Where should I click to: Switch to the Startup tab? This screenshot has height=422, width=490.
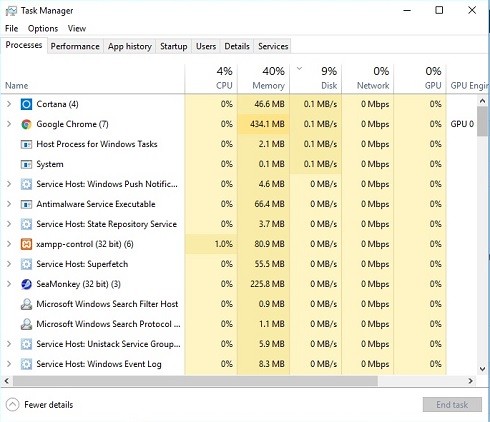point(173,46)
